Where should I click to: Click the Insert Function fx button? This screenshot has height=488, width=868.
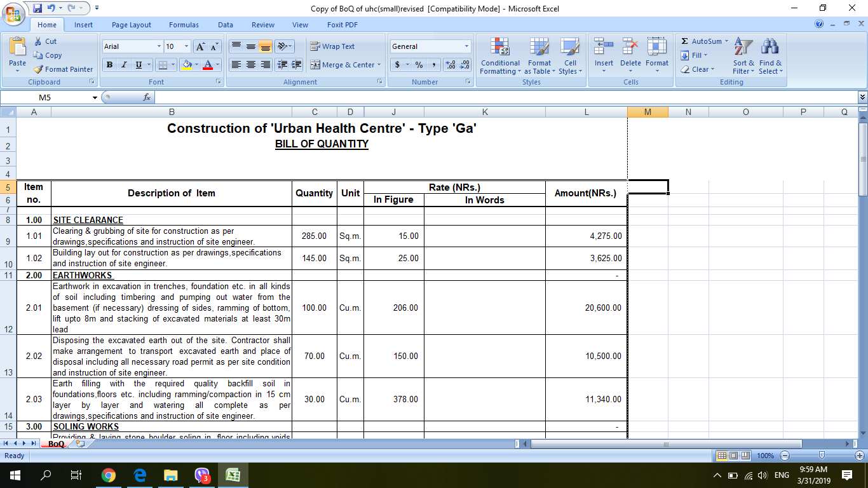point(147,97)
